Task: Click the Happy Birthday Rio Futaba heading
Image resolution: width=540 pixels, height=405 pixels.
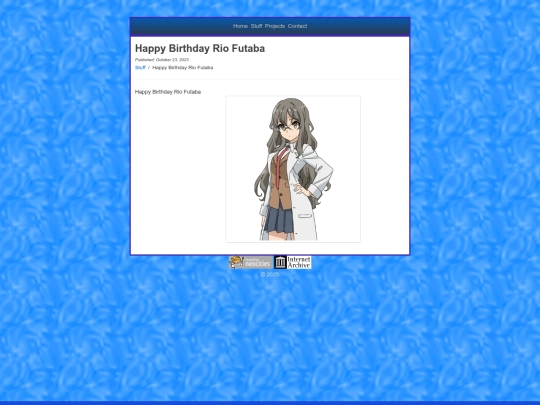Action: [x=200, y=49]
